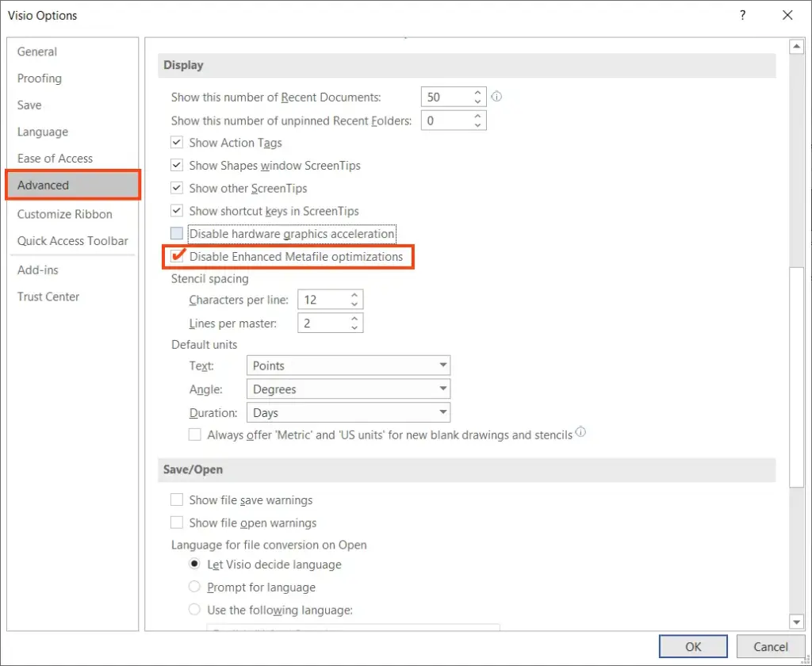Decrease Lines per master spinner value

354,327
